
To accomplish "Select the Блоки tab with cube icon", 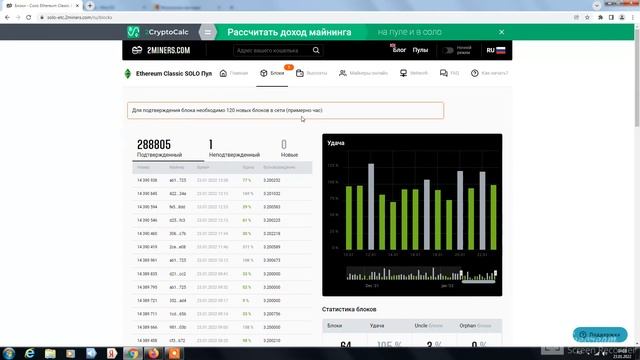I will click(272, 73).
